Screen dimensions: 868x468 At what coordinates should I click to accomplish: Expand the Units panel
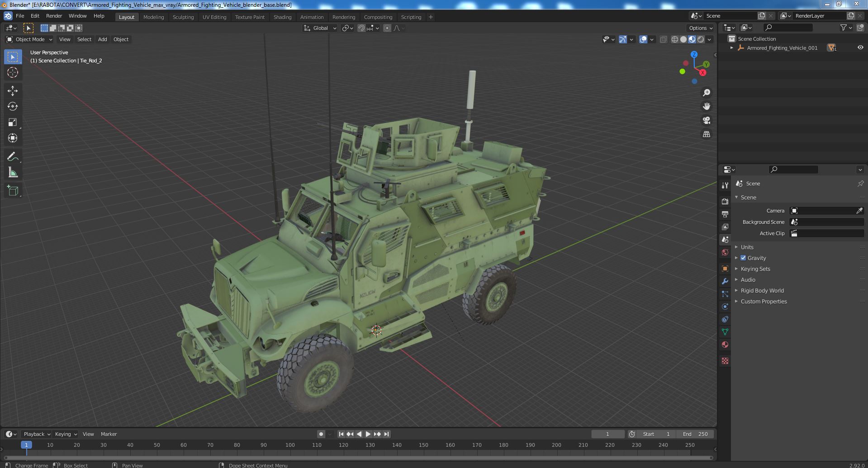tap(747, 247)
